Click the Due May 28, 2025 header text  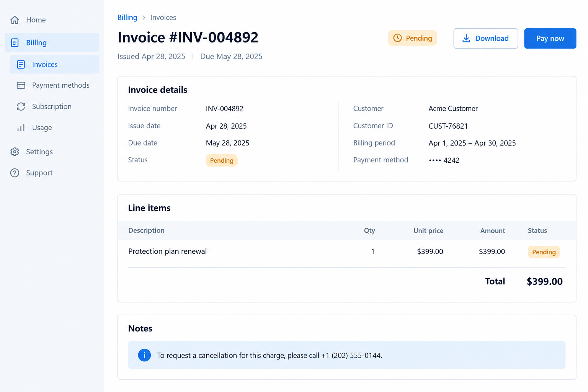pos(231,57)
